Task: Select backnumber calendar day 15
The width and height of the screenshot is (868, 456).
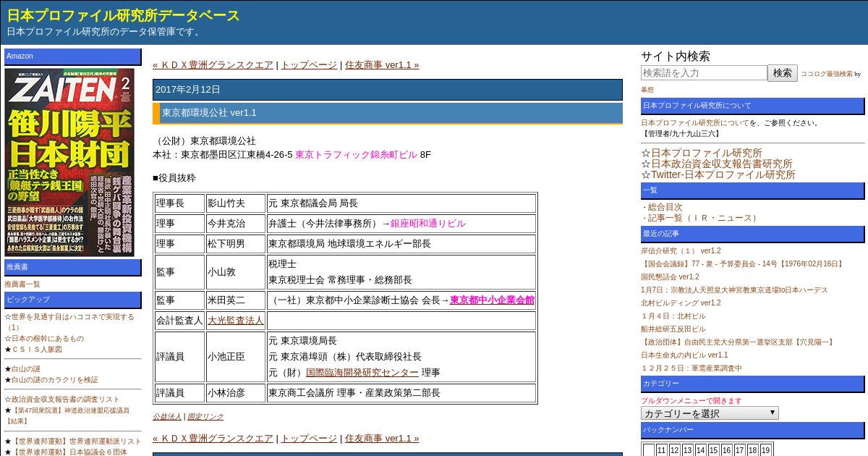Action: (713, 450)
